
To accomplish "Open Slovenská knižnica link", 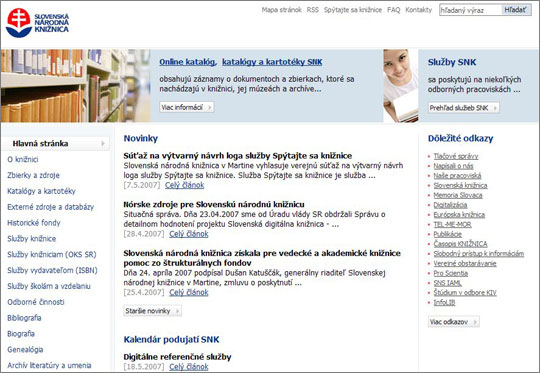I will [x=460, y=186].
